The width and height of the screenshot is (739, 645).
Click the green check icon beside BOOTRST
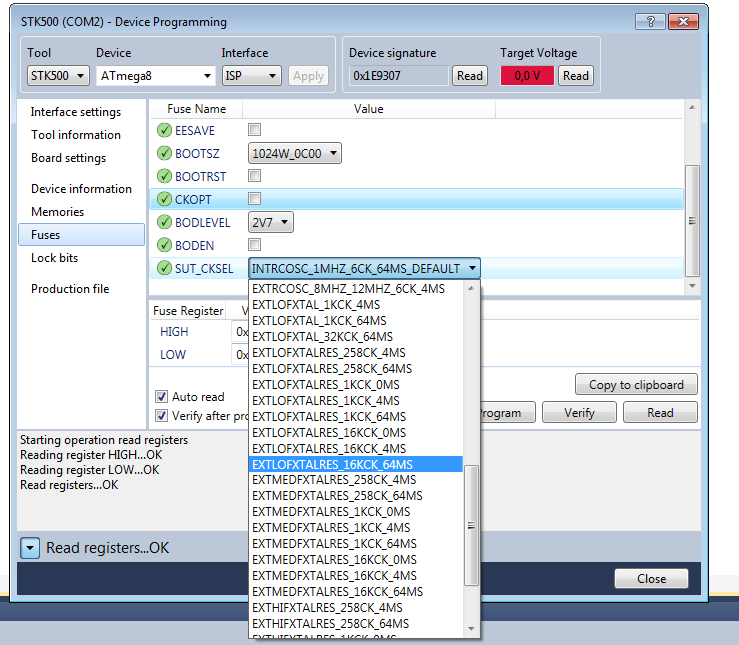(164, 176)
